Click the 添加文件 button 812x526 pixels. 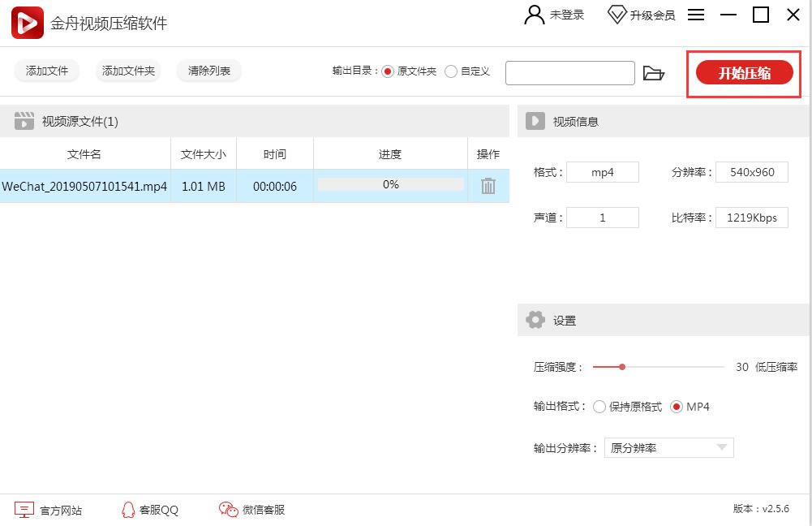point(46,71)
